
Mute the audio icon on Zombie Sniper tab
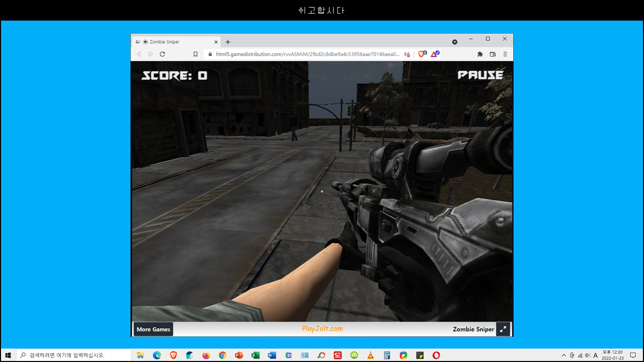145,42
